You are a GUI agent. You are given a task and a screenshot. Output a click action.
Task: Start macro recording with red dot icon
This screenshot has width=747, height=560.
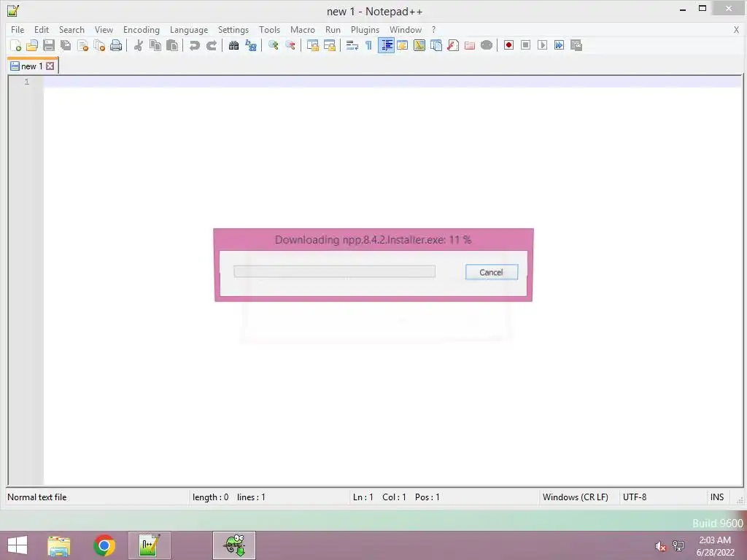[508, 45]
